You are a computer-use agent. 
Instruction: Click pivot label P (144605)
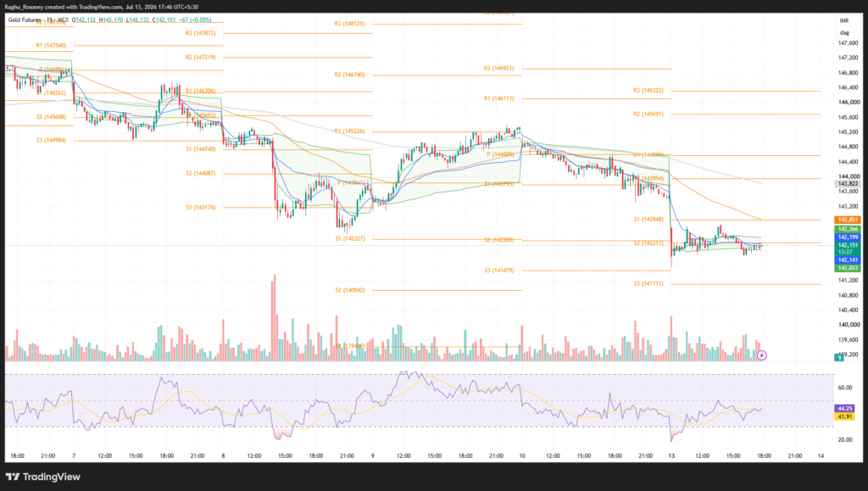[500, 154]
